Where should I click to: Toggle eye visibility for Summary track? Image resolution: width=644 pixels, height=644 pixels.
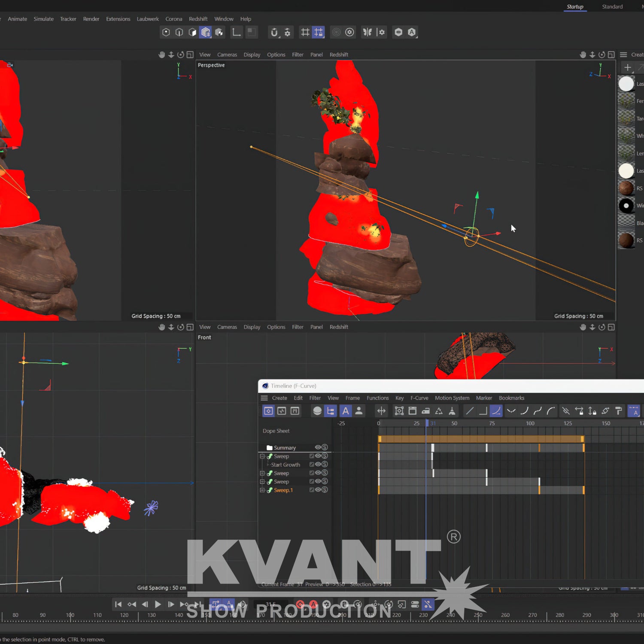point(318,447)
